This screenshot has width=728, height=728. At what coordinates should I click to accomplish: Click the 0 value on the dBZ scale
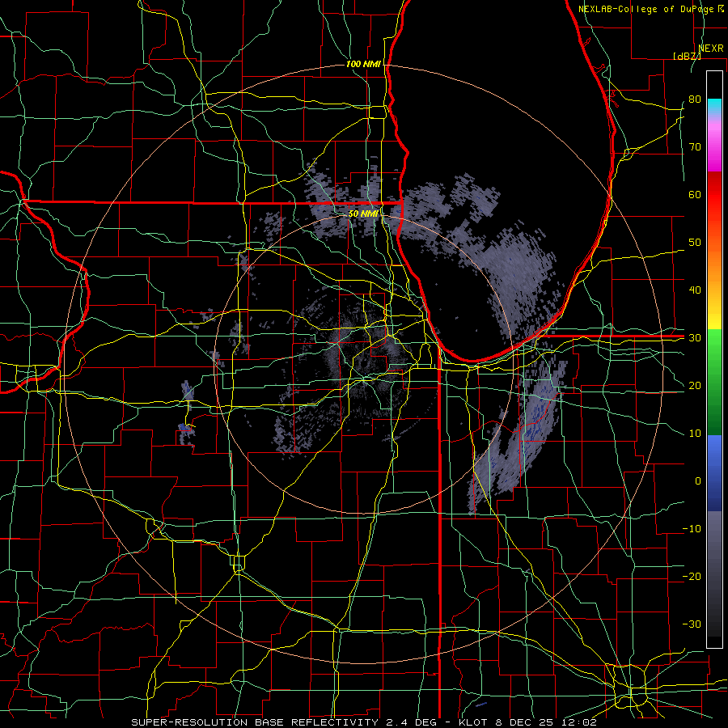[698, 481]
